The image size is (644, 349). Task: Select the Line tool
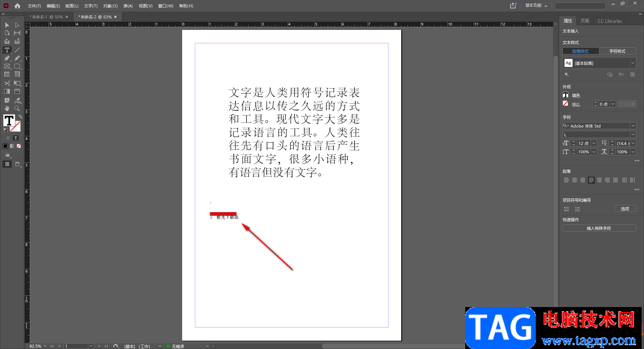17,50
